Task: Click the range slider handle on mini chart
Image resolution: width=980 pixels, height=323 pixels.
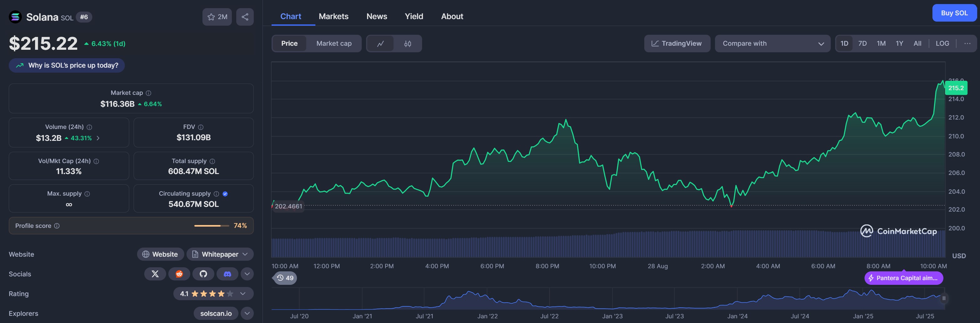Action: [x=943, y=298]
